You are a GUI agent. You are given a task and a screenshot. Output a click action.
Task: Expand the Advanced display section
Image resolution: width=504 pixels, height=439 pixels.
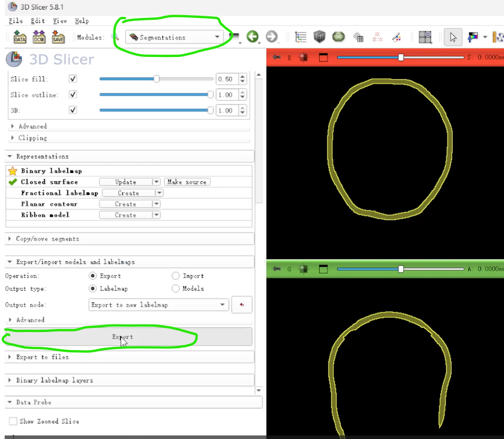tap(129, 126)
